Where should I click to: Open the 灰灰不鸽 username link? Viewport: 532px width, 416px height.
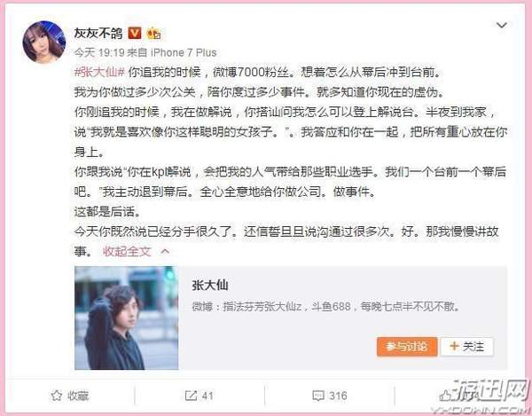click(x=98, y=33)
